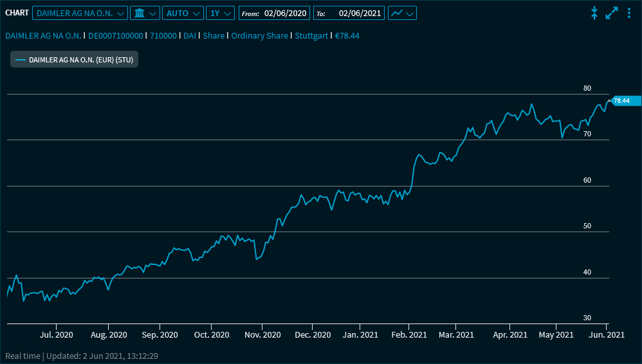Click the collapse vertical arrows icon
Viewport: 642px width, 364px height.
coord(594,13)
